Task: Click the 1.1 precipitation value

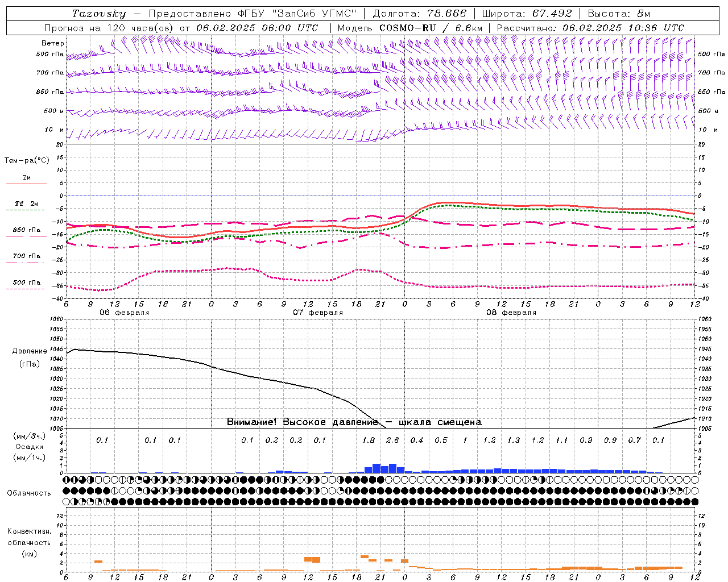Action: [562, 440]
